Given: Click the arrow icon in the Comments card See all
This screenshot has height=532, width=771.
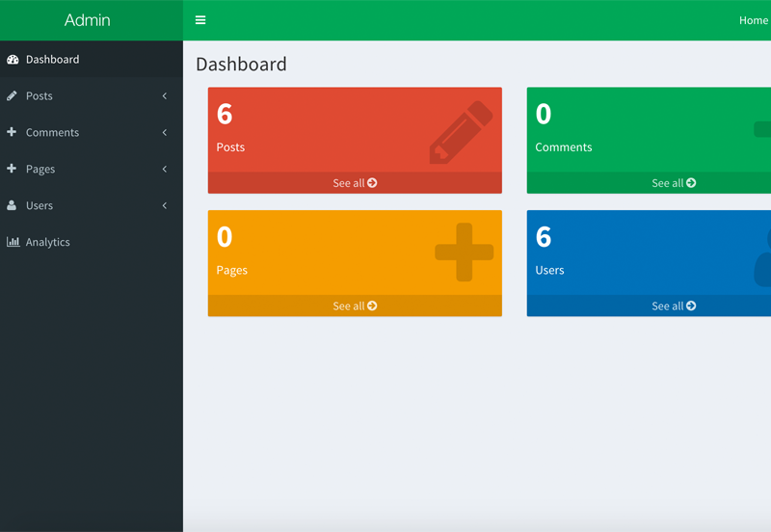Looking at the screenshot, I should pos(691,183).
